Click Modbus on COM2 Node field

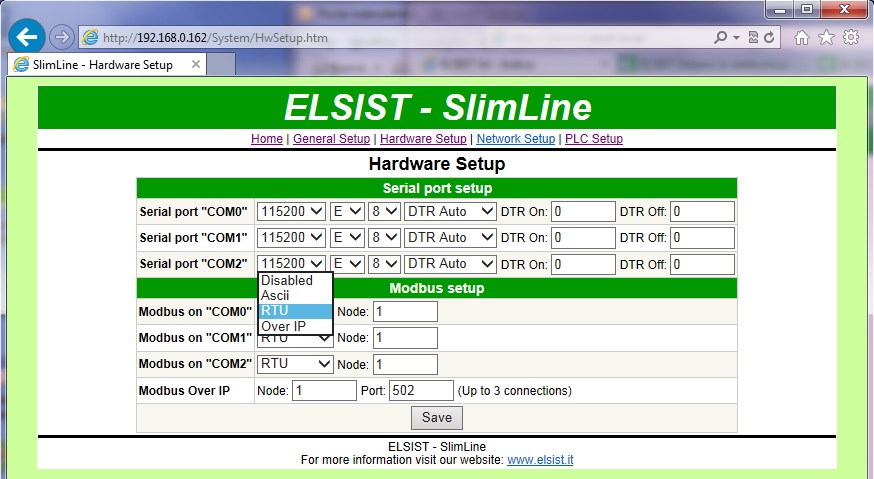(x=405, y=364)
